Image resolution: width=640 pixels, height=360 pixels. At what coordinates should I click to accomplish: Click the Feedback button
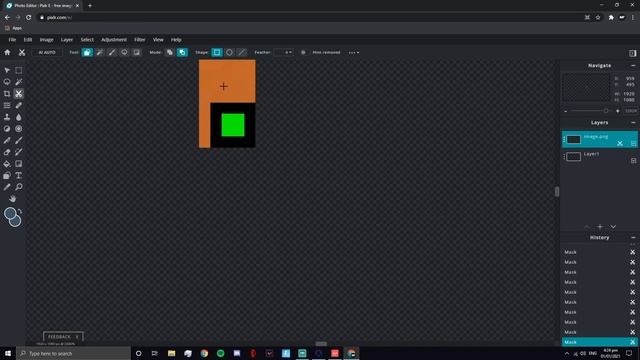[63, 337]
